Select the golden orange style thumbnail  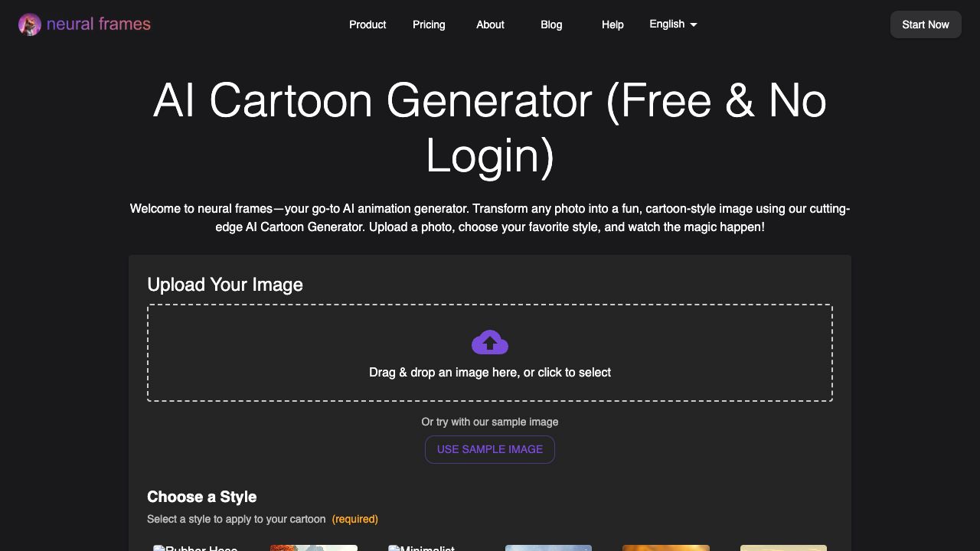pos(666,549)
